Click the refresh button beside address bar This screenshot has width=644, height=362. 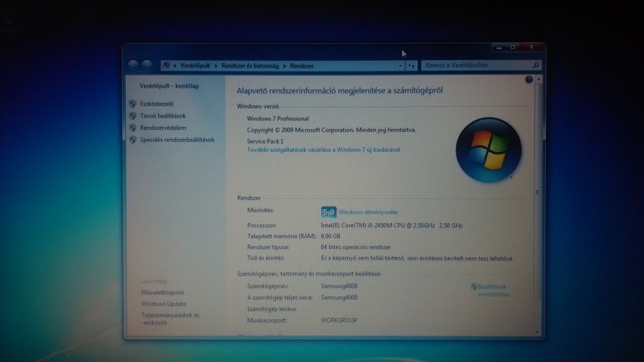[x=412, y=65]
